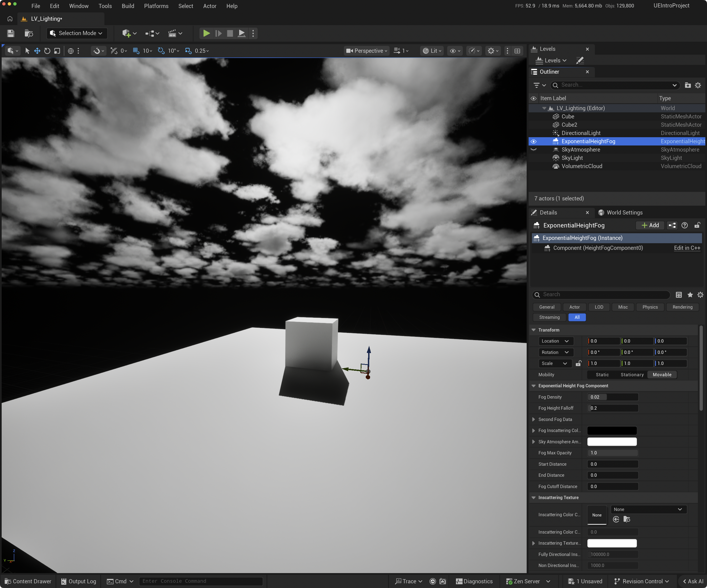The height and width of the screenshot is (588, 707).
Task: Select the VolumetricCloud actor in Outliner
Action: [582, 166]
